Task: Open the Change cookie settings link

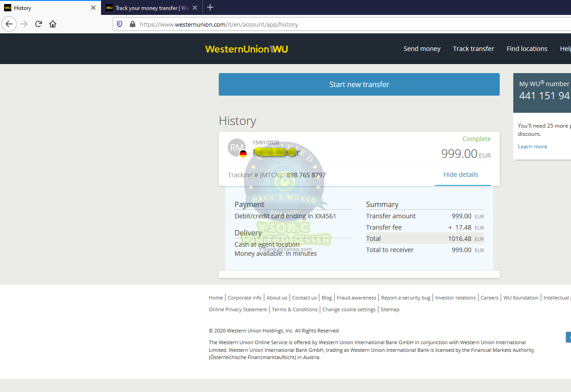Action: pyautogui.click(x=349, y=309)
